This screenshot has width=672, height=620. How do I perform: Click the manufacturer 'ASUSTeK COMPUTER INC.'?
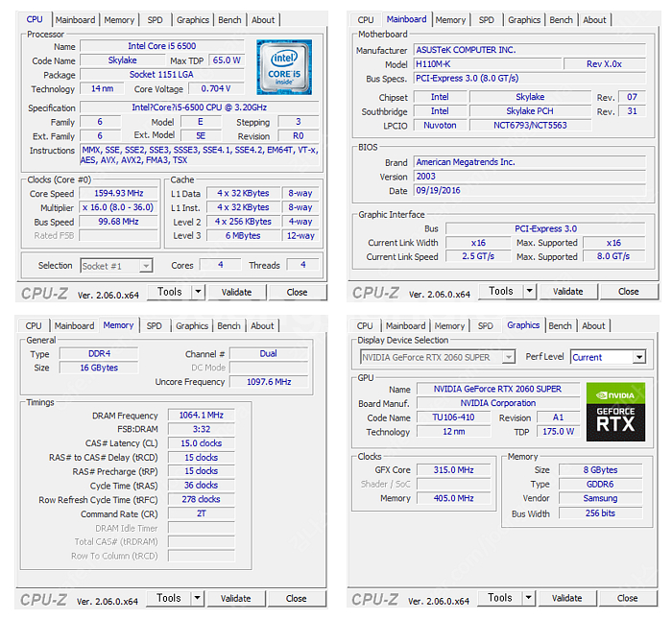click(530, 50)
